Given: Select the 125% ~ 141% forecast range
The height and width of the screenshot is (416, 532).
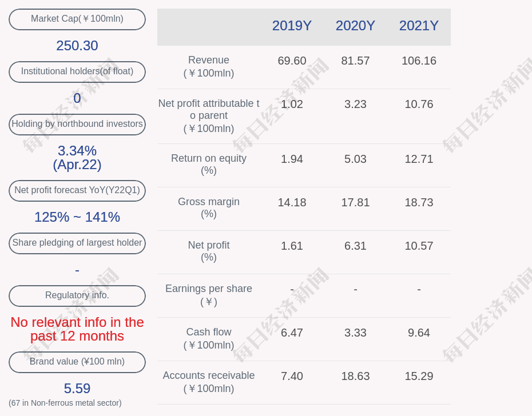Looking at the screenshot, I should tap(77, 217).
